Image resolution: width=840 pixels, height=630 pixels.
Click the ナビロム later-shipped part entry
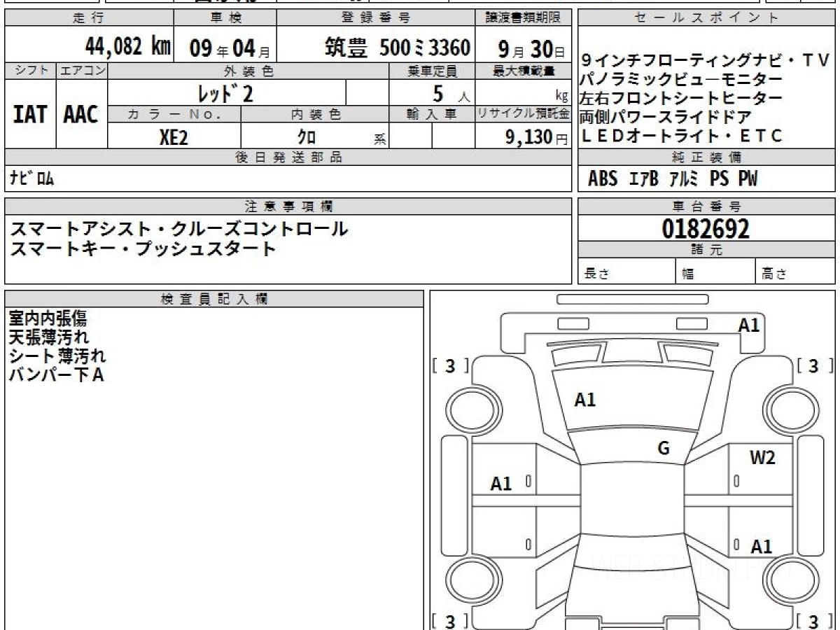coord(31,178)
